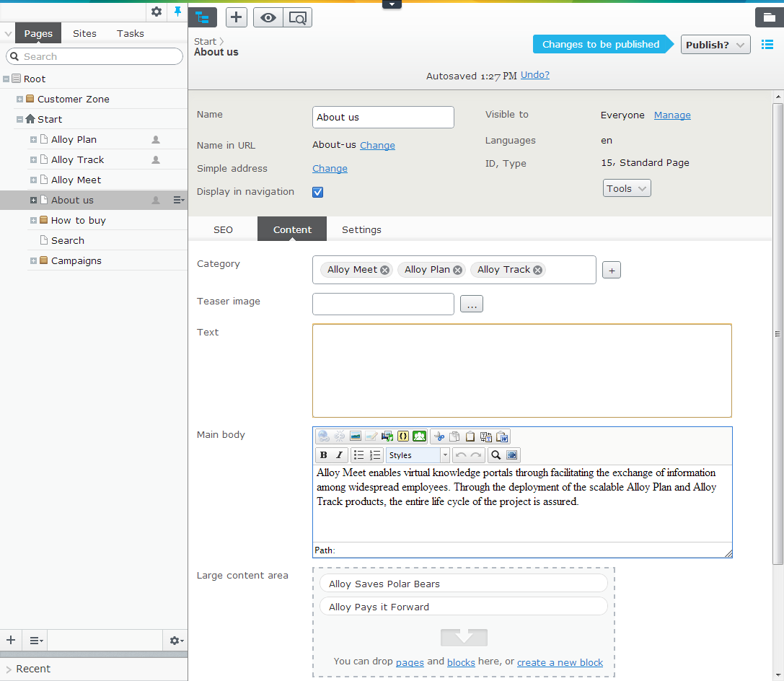Screen dimensions: 784x681
Task: Open the Tools dropdown
Action: pyautogui.click(x=627, y=188)
